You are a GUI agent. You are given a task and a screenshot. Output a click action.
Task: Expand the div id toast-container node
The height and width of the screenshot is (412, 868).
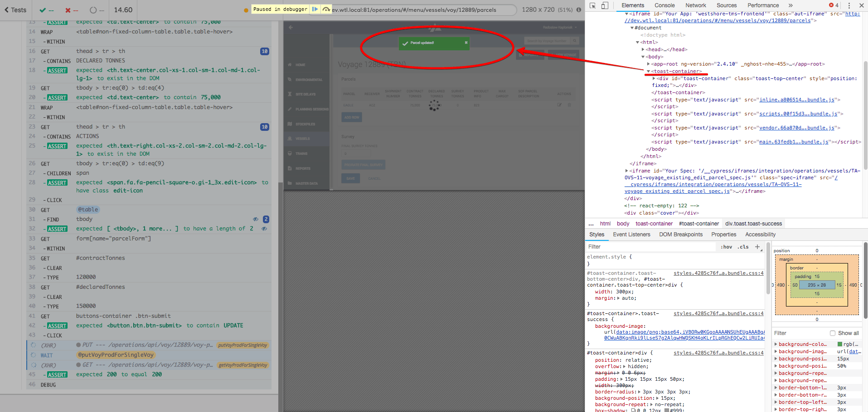654,78
